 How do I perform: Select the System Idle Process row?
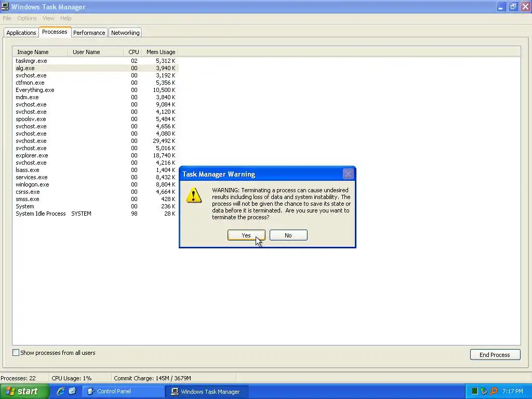point(96,214)
